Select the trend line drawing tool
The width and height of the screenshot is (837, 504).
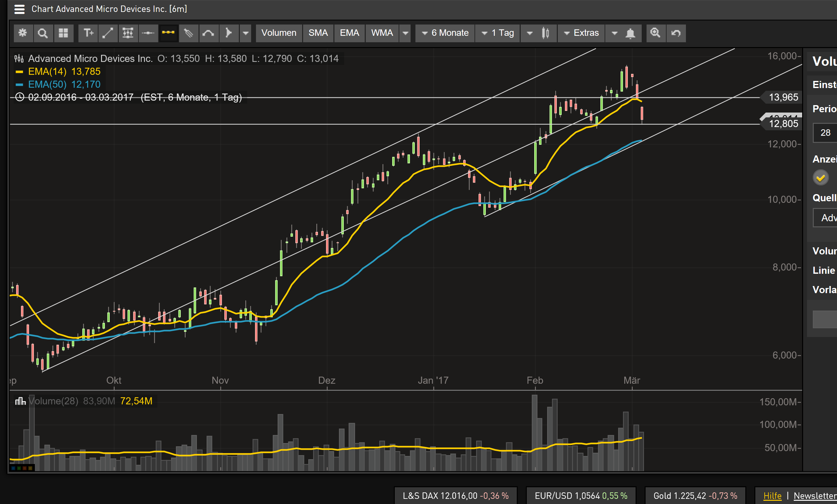[x=108, y=33]
